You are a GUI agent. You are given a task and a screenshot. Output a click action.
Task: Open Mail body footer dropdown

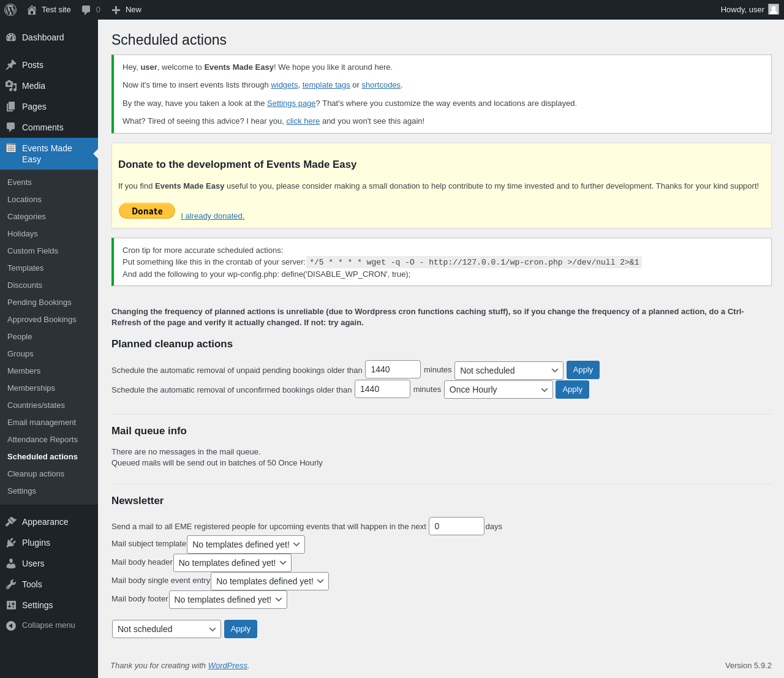pos(228,600)
